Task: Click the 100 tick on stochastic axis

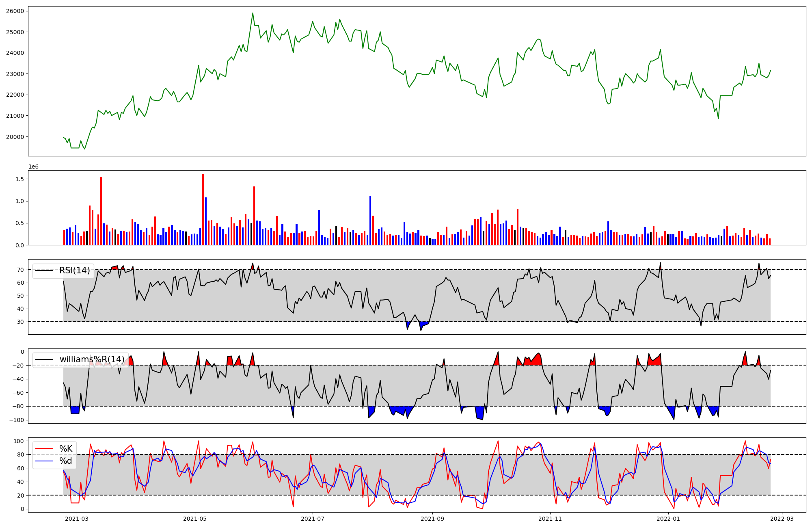Action: click(18, 441)
